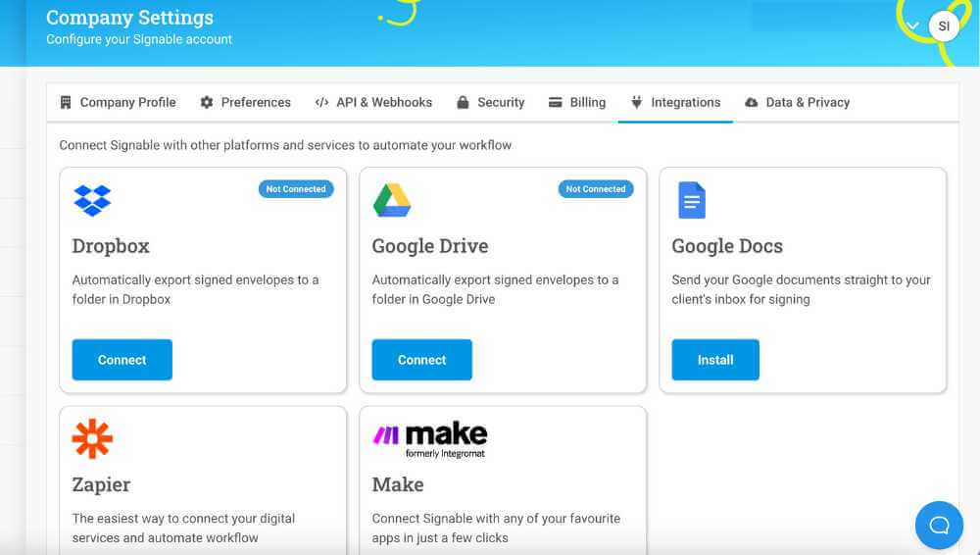980x555 pixels.
Task: Go to API & Webhooks tab
Action: (x=373, y=102)
